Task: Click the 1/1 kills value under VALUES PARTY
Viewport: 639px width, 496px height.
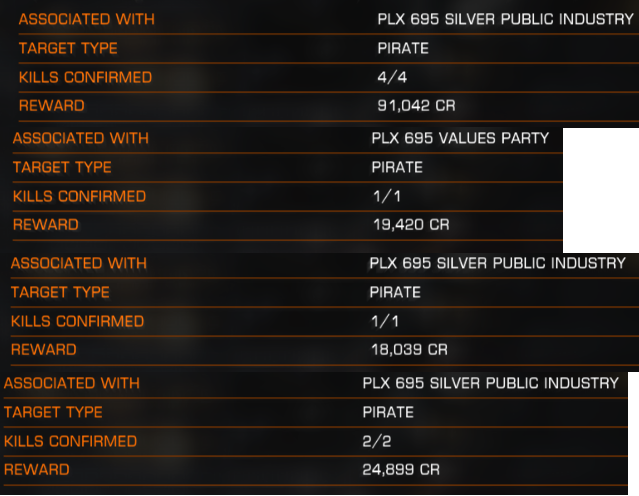Action: pos(387,196)
